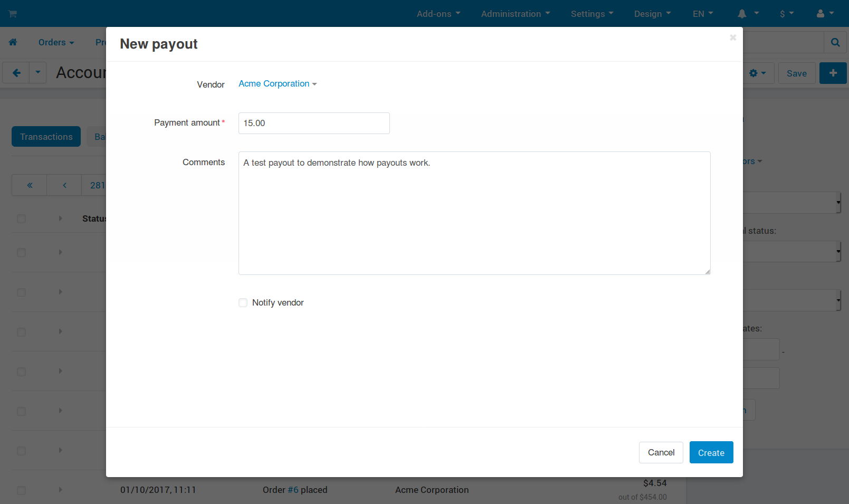
Task: Open the Administration menu
Action: (516, 14)
